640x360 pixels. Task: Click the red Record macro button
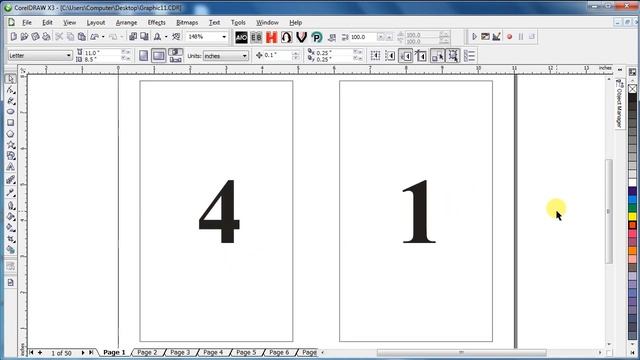click(x=509, y=37)
